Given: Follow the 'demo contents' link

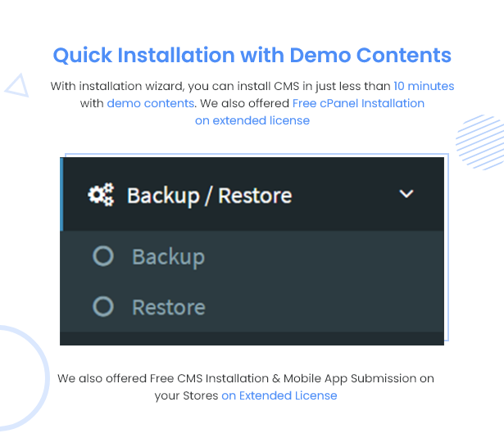Looking at the screenshot, I should tap(151, 103).
